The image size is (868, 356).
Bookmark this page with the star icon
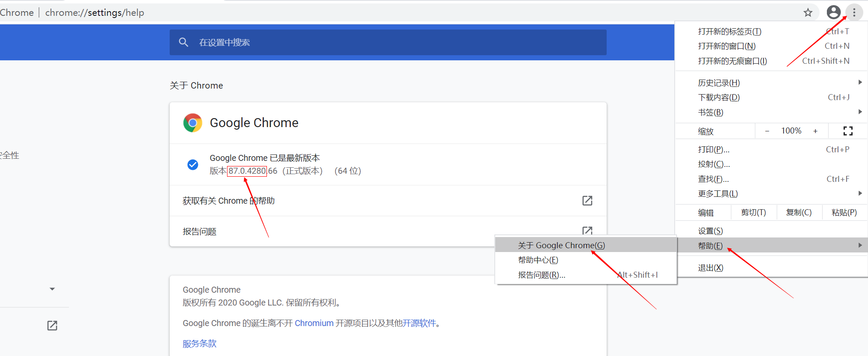(x=808, y=12)
